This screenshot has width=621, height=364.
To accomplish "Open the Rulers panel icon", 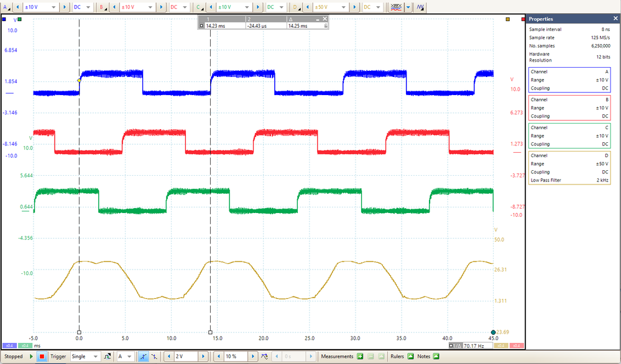I will point(411,357).
